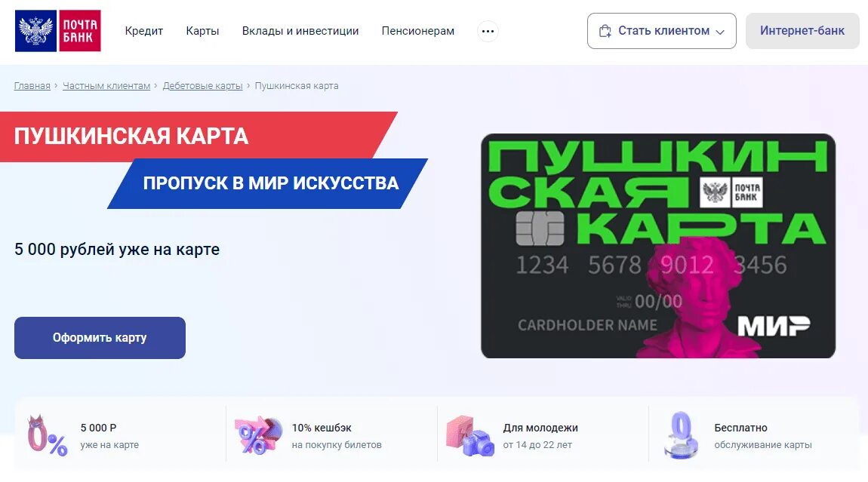
Task: Click the Pochta Bank eagle logo
Action: click(x=36, y=30)
